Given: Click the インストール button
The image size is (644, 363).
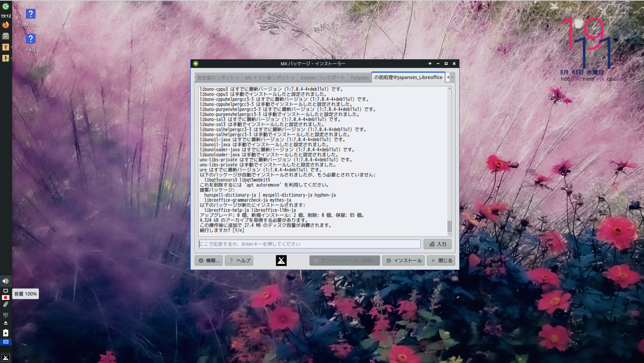Looking at the screenshot, I should pyautogui.click(x=404, y=261).
